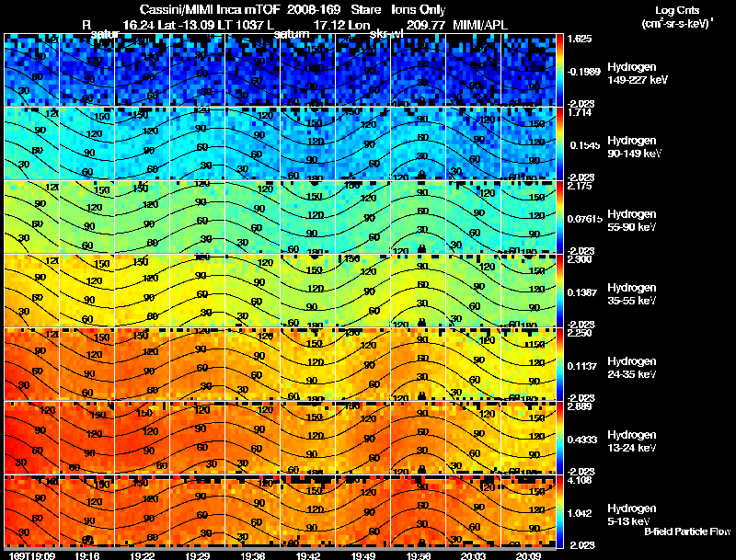Click the 'LT 1037' header value

click(242, 26)
